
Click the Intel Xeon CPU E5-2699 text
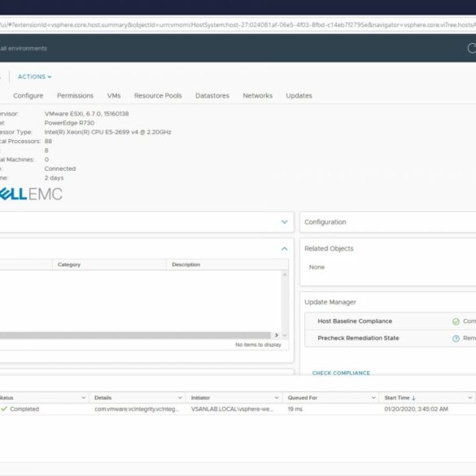coord(107,132)
